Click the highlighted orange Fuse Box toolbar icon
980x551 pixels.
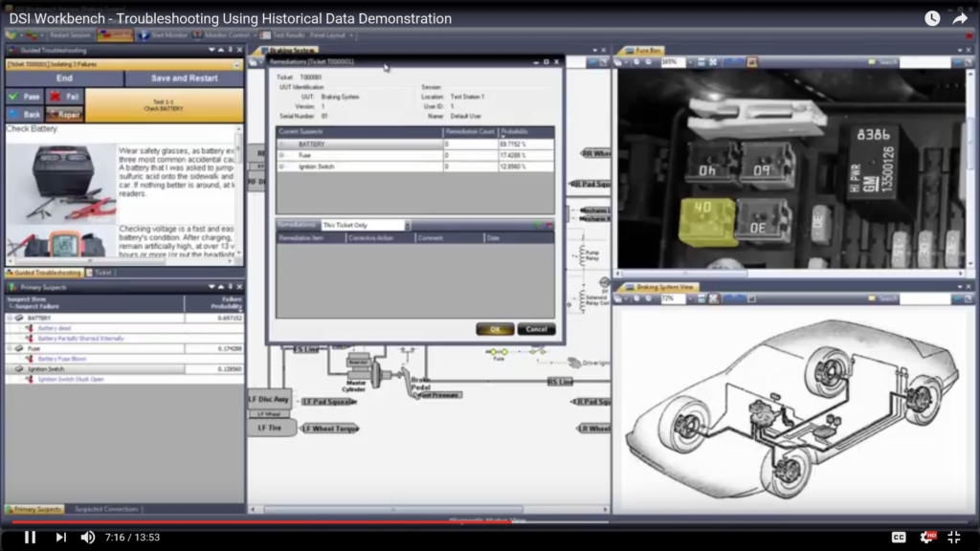click(x=752, y=62)
